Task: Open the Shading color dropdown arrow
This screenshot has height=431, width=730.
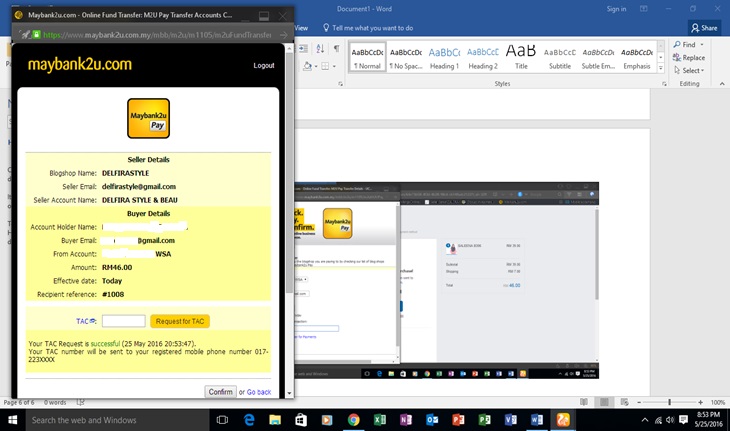Action: 316,66
